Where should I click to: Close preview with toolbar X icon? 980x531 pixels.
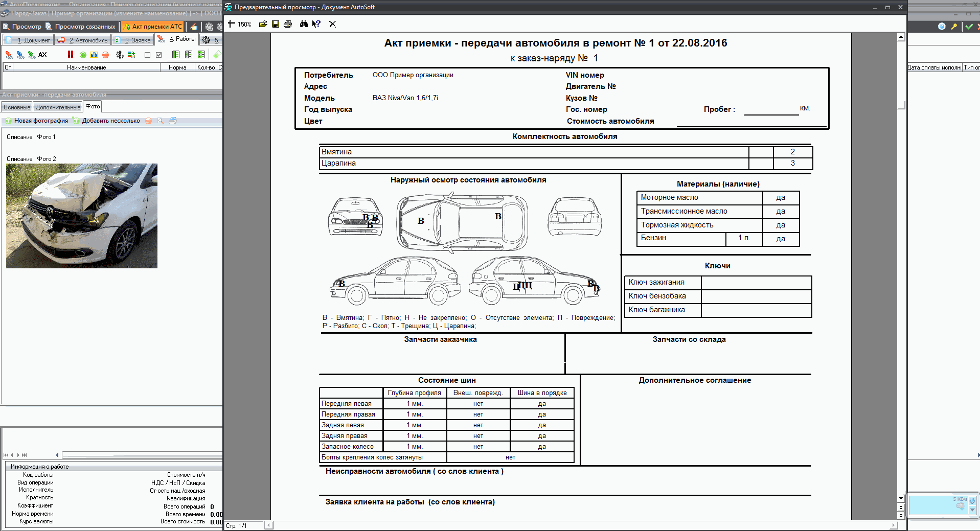(x=332, y=24)
